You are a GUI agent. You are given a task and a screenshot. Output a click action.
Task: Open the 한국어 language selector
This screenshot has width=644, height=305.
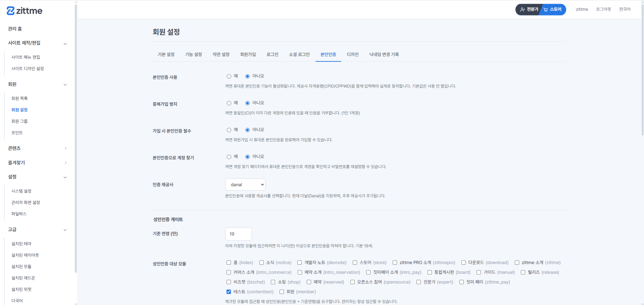coord(625,9)
